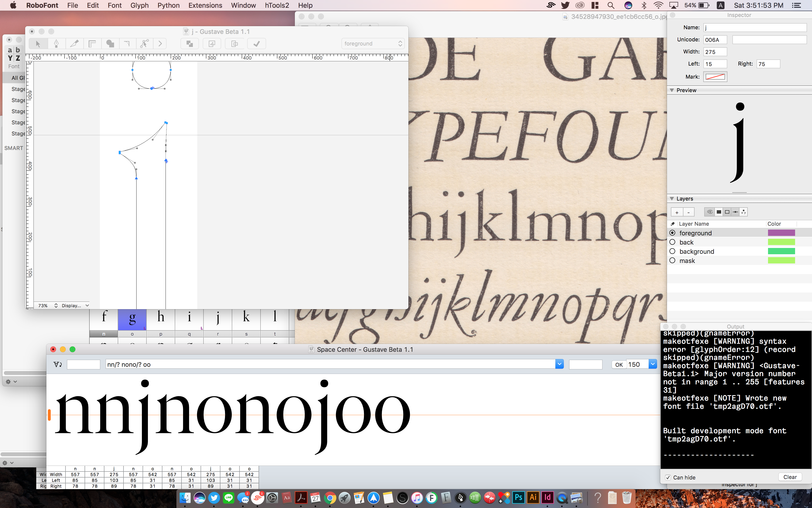Select the knife slice tool
Image resolution: width=812 pixels, height=508 pixels.
click(x=74, y=44)
